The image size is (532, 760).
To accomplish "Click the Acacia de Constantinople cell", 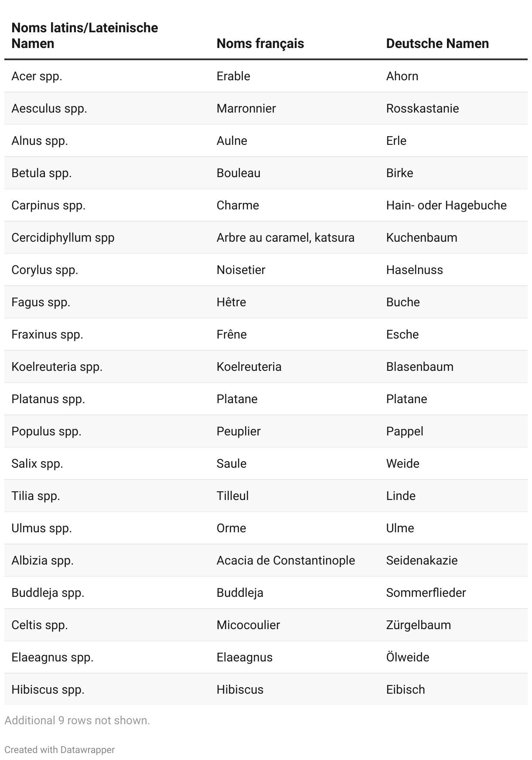I will pyautogui.click(x=286, y=560).
